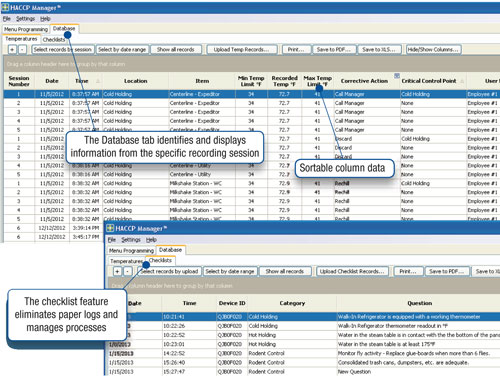Image resolution: width=500 pixels, height=376 pixels.
Task: Open Help menu in top HACCP Manager window
Action: pyautogui.click(x=45, y=19)
